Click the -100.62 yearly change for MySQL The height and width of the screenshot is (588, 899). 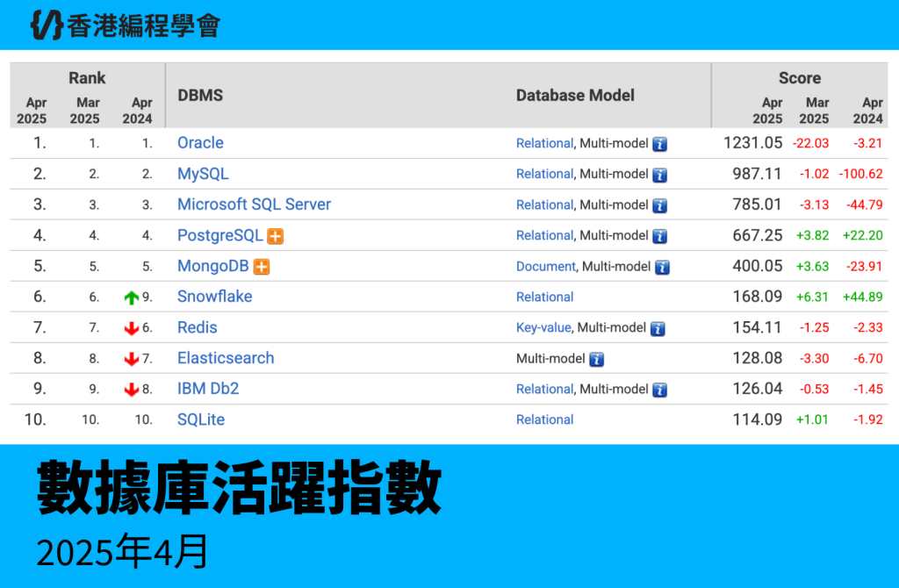pos(860,175)
